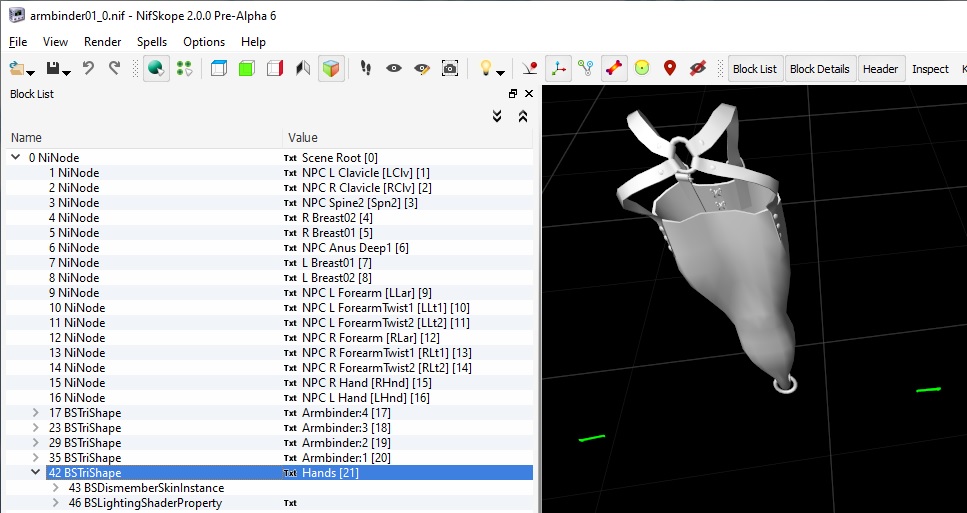
Task: Close the Block List panel
Action: (x=529, y=94)
